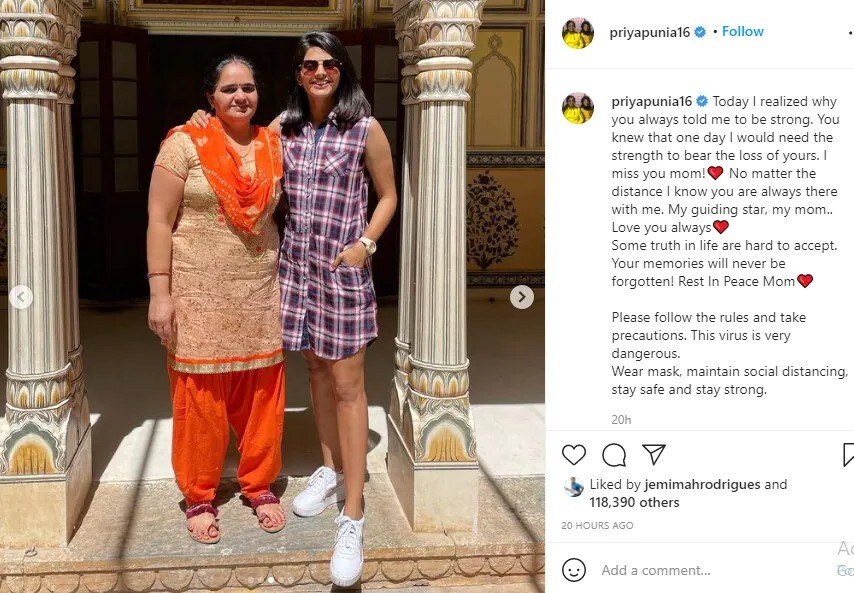The width and height of the screenshot is (854, 593).
Task: Open liker's small avatar beside Liked by
Action: pyautogui.click(x=574, y=486)
